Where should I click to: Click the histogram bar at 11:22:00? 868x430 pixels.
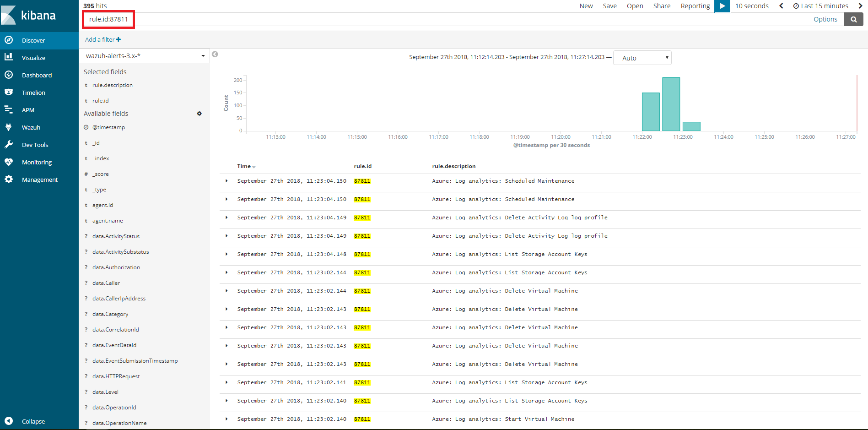pos(651,112)
